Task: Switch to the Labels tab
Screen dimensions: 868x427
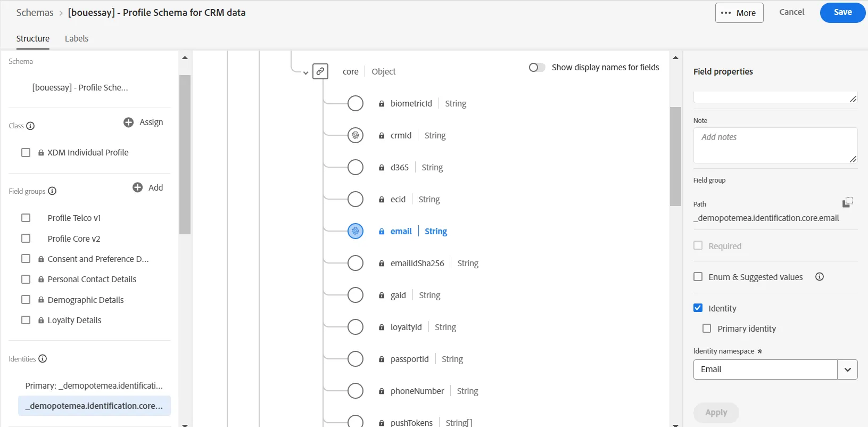Action: [77, 38]
